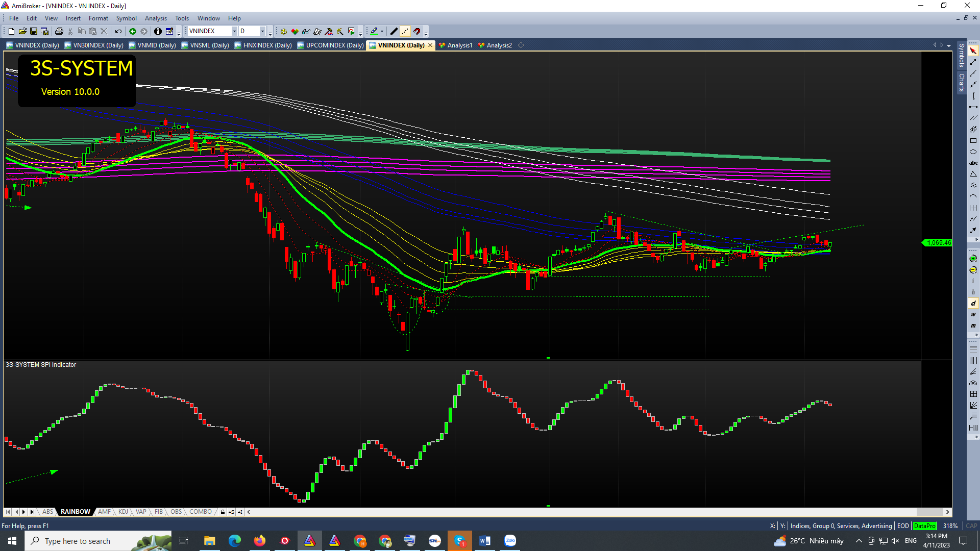Toggle weekly interval 'w' button

click(x=973, y=315)
